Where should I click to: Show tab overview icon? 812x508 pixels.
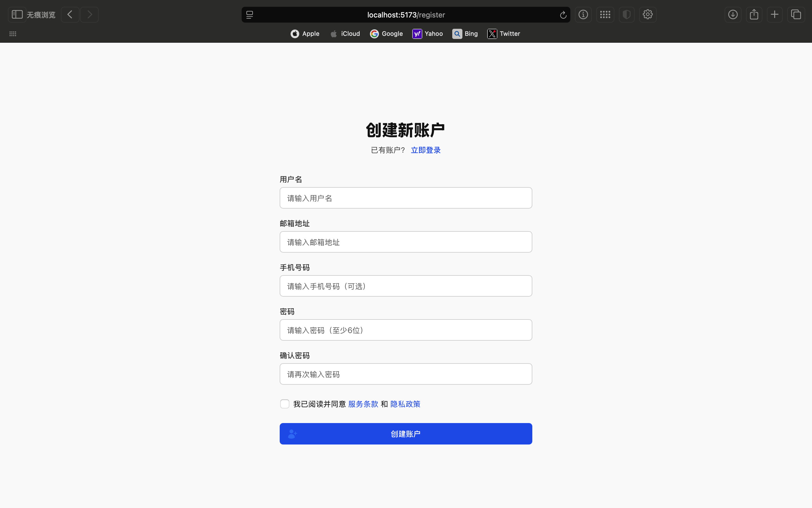click(796, 14)
